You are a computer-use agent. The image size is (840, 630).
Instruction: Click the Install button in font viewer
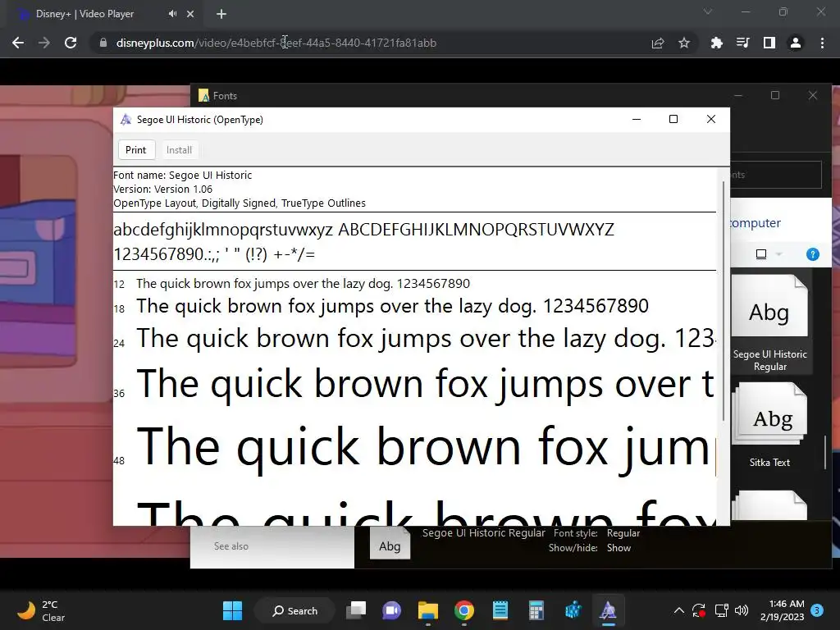coord(179,150)
